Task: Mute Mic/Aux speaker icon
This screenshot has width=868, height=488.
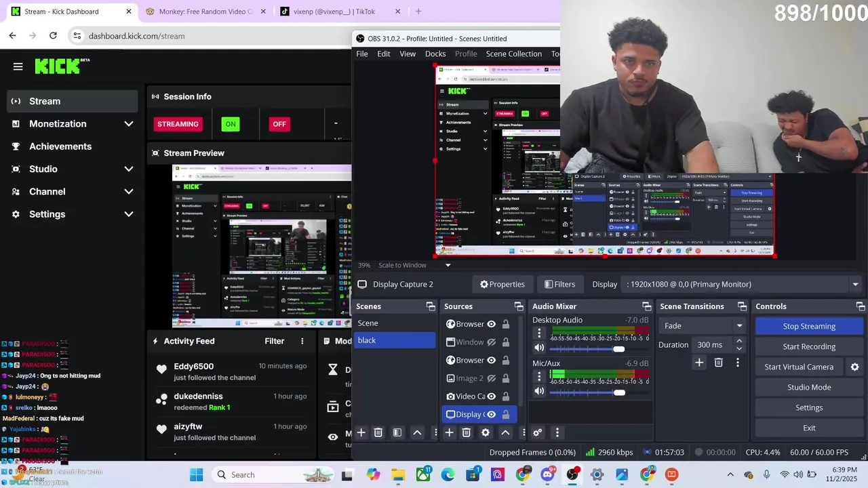Action: point(539,391)
